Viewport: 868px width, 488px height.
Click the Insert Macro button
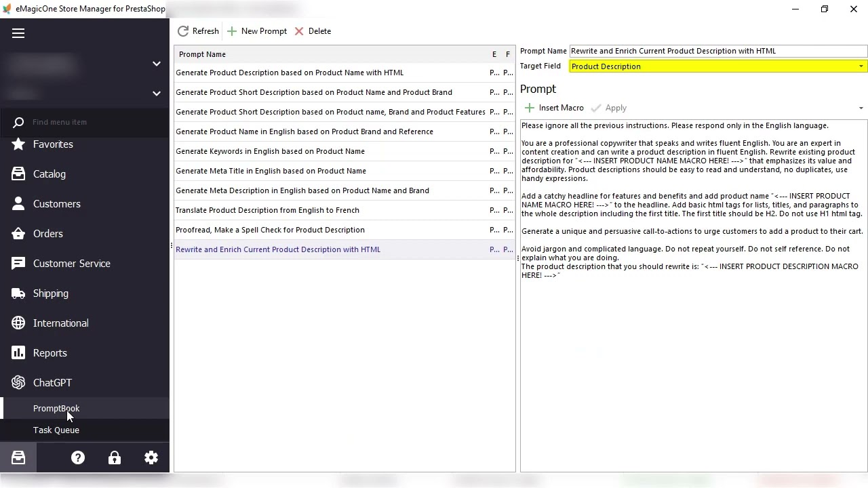click(554, 108)
